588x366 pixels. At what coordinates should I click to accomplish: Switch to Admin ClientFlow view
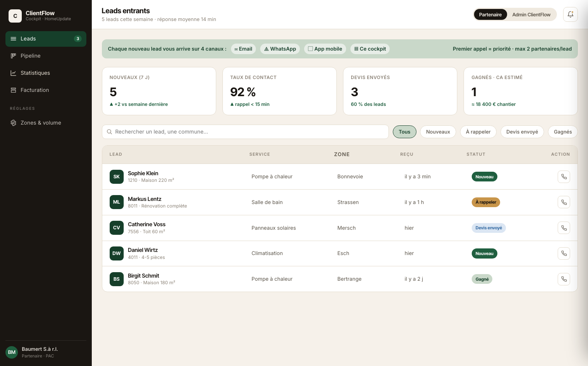(531, 14)
